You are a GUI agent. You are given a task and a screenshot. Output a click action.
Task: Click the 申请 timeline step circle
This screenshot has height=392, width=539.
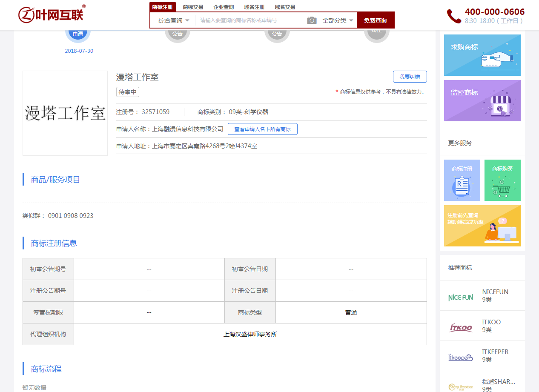(78, 34)
